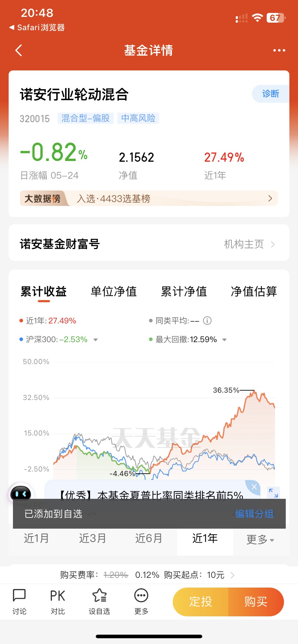298x644 pixels.
Task: Open the 更多 time range dropdown
Action: (x=260, y=539)
